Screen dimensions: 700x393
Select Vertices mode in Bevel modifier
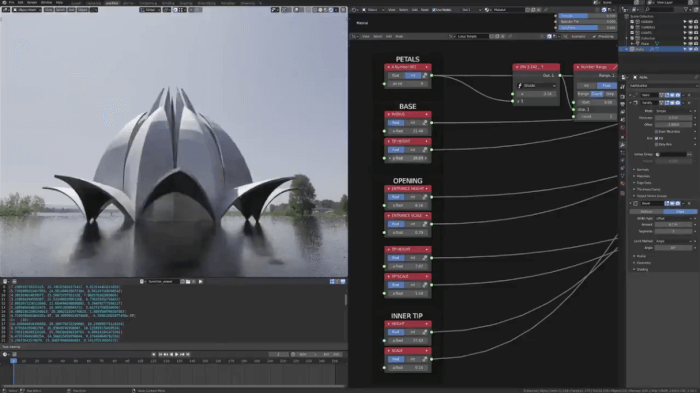tap(646, 212)
